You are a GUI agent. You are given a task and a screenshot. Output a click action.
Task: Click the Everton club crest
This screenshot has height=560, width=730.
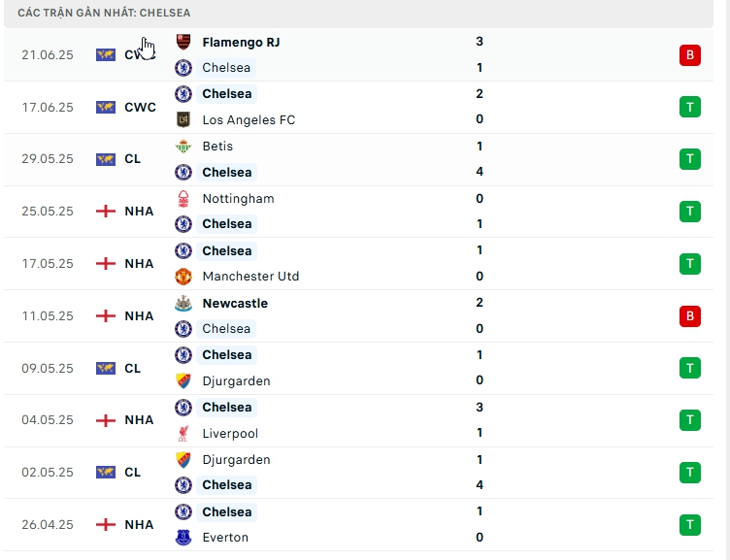(x=183, y=538)
